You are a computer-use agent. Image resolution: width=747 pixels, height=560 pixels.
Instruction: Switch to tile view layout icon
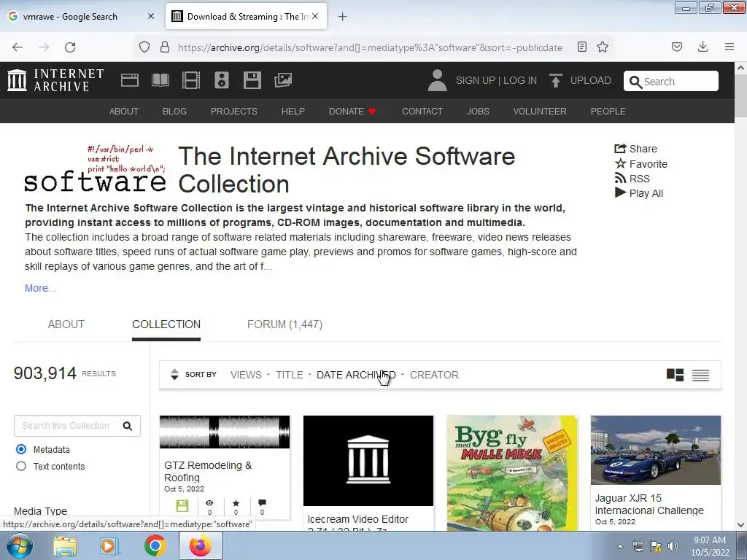coord(675,376)
